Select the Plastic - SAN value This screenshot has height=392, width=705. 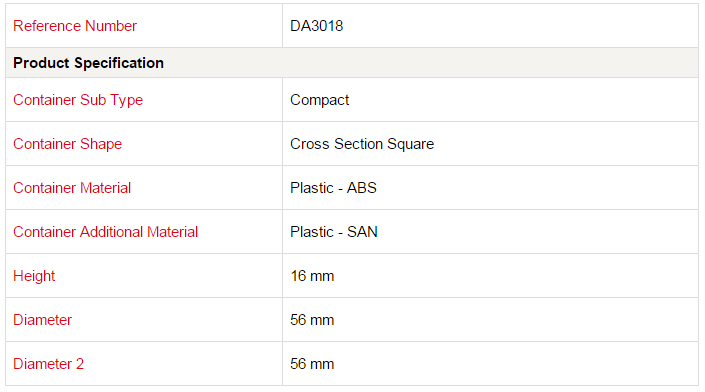tap(334, 232)
